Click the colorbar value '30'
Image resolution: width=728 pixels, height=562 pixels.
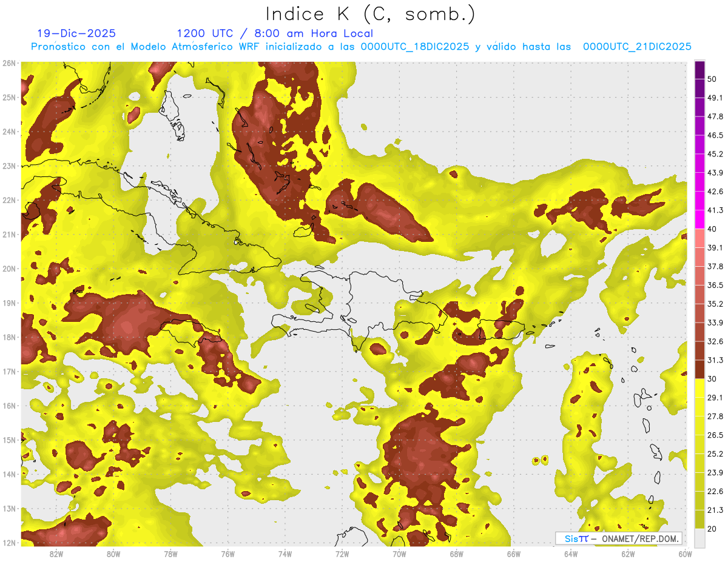(x=712, y=379)
